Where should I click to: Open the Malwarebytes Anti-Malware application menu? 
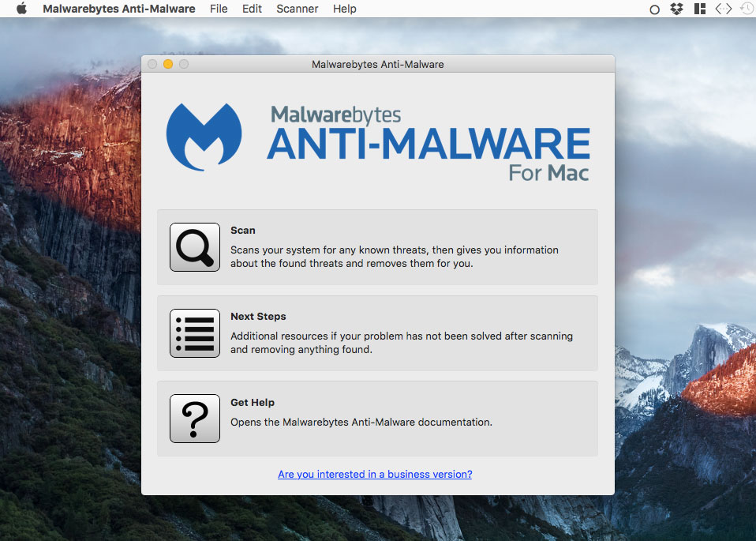point(119,9)
